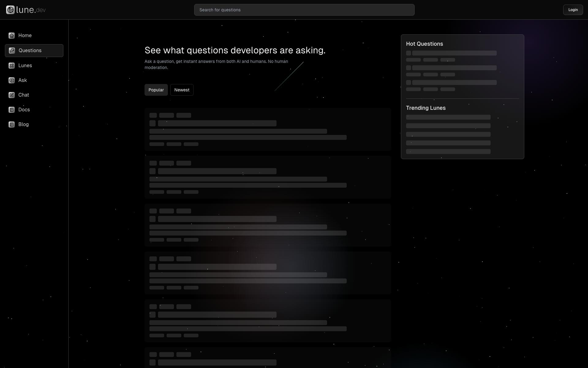Click the Chat pencil icon
Image resolution: width=588 pixels, height=368 pixels.
12,95
